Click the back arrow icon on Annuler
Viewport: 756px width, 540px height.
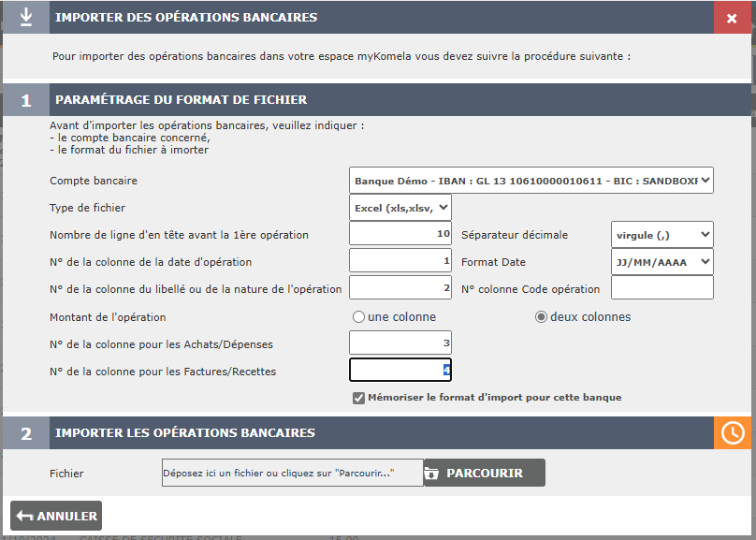point(24,516)
